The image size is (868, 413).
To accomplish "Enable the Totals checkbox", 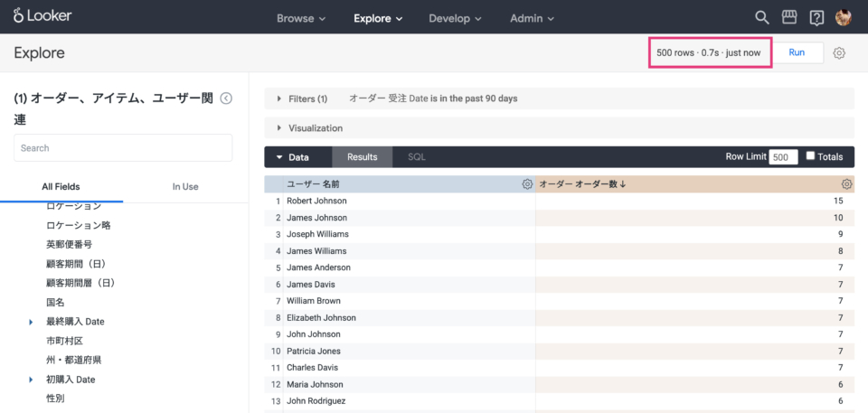I will pos(810,156).
